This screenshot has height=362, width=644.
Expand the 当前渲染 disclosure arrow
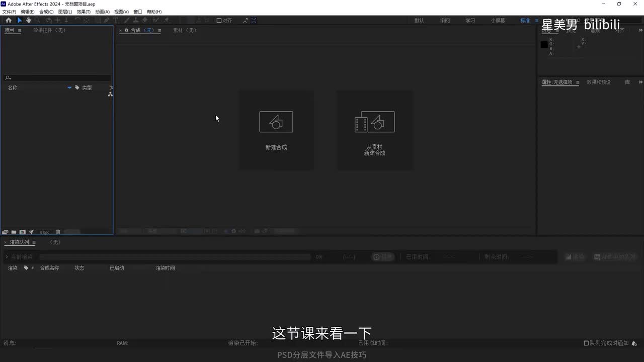coord(7,257)
